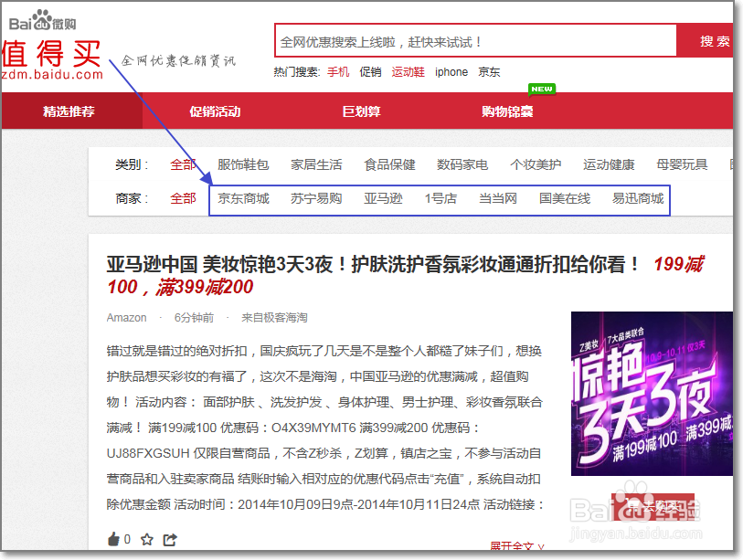Filter merchant by 苏宁易购

coord(316,198)
